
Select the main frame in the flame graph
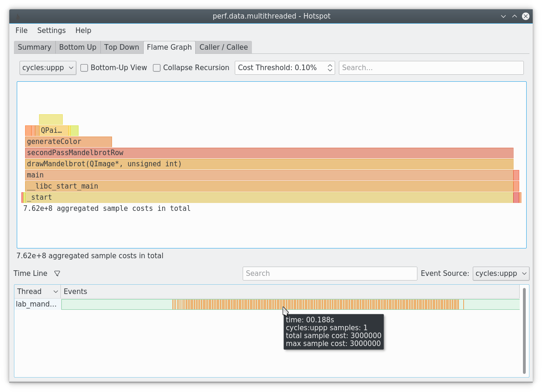tap(186, 175)
